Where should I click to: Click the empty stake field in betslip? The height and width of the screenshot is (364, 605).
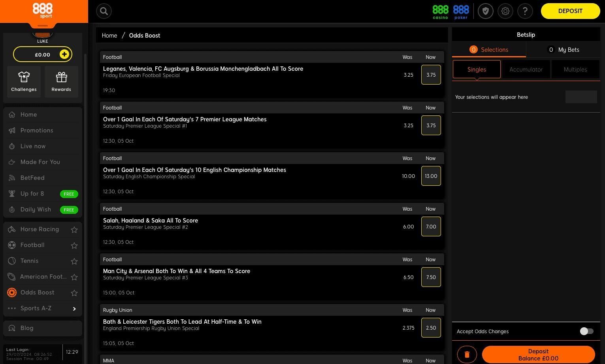(x=581, y=97)
